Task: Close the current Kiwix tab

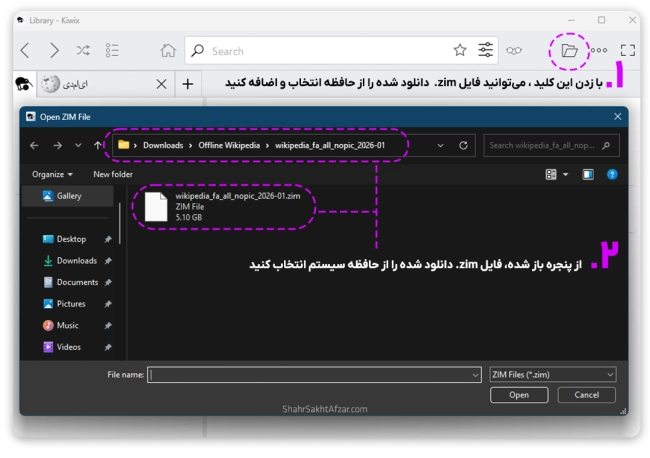Action: point(161,84)
